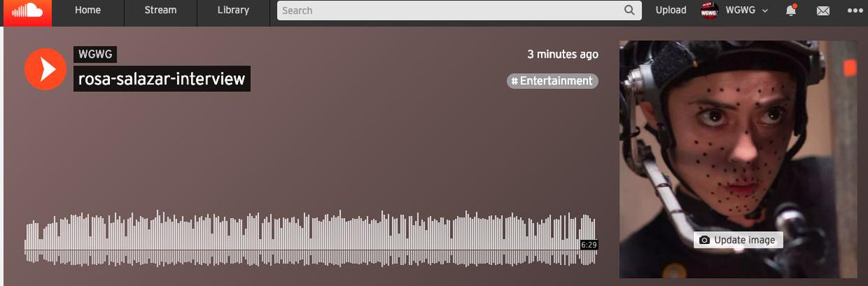This screenshot has width=868, height=286.
Task: Click the Update image button
Action: (738, 240)
